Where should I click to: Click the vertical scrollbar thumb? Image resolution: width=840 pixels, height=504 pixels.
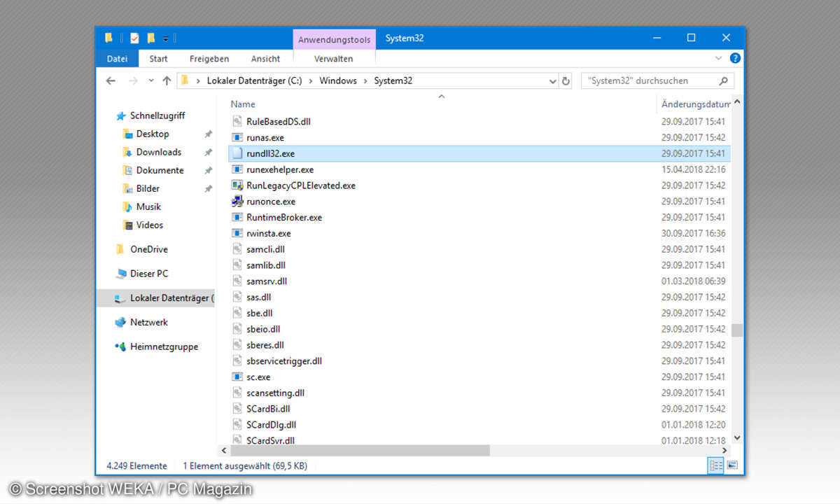pyautogui.click(x=736, y=329)
